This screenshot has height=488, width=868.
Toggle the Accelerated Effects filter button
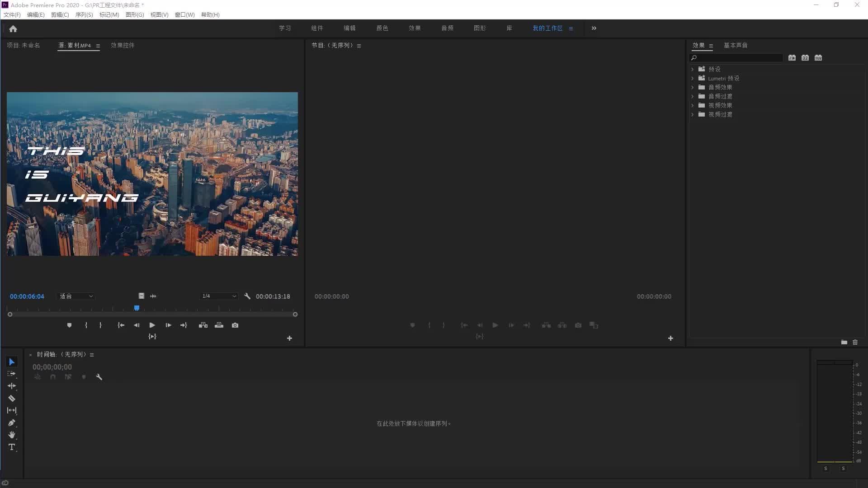coord(792,58)
